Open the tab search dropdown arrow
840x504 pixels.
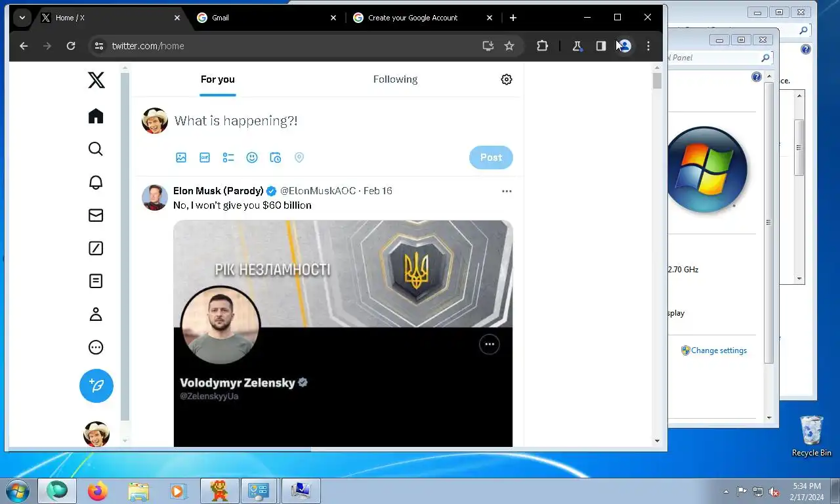pyautogui.click(x=22, y=18)
